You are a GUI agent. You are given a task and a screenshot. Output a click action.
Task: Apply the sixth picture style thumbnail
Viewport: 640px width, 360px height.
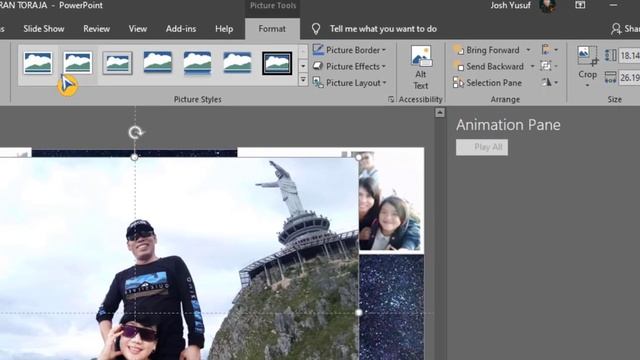coord(238,63)
